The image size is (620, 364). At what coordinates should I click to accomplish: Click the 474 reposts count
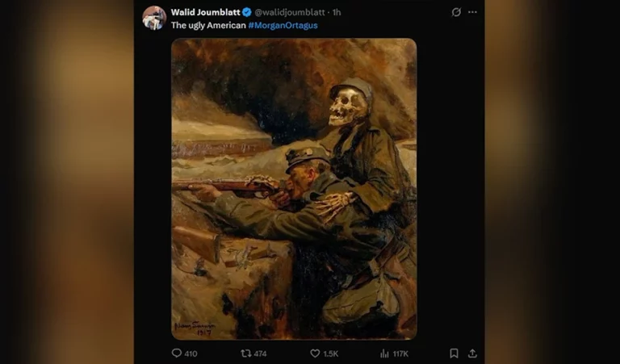point(260,354)
